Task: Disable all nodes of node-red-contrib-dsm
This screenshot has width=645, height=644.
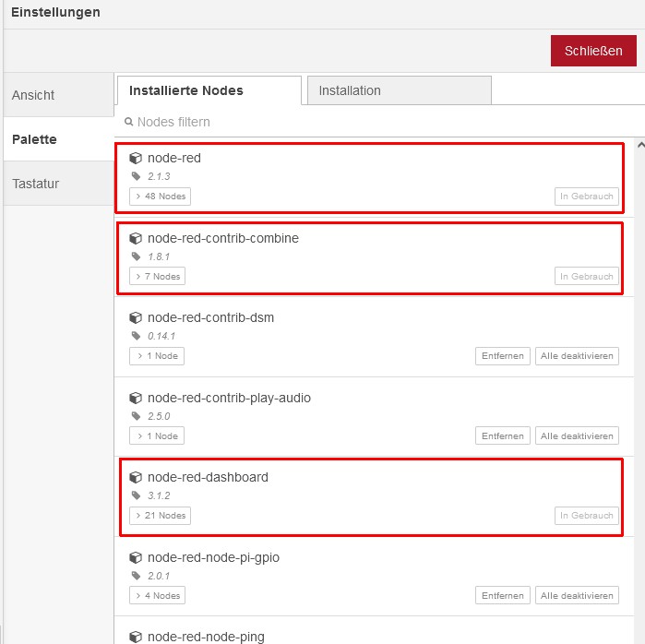Action: (x=577, y=356)
